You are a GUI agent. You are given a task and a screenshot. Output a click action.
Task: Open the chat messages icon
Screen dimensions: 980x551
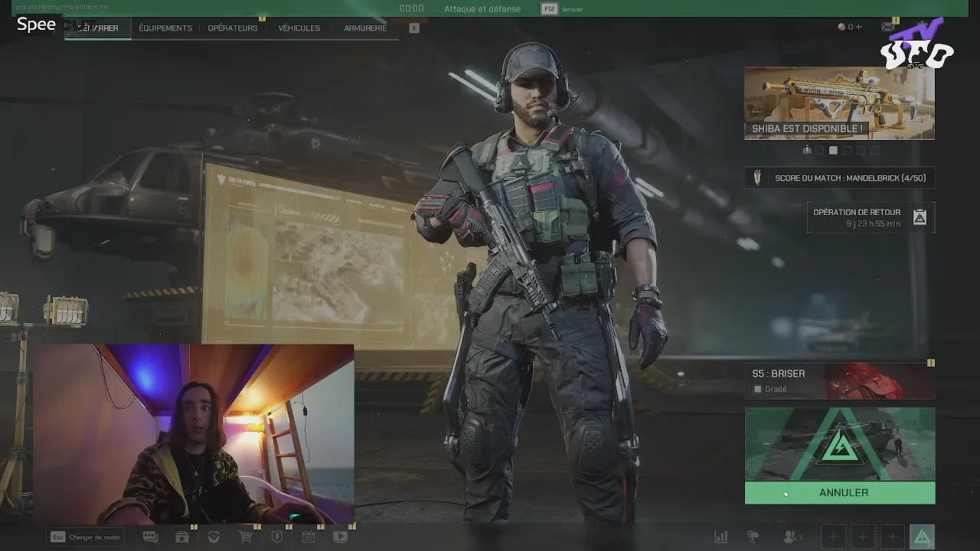point(150,537)
